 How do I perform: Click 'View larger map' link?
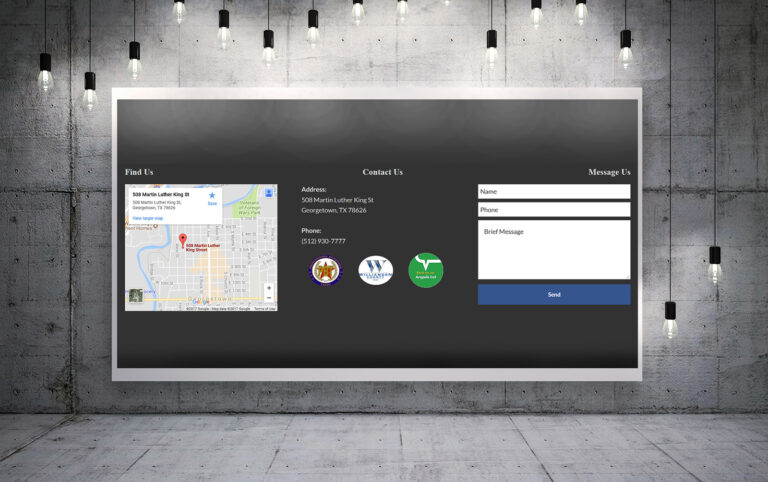click(x=147, y=218)
